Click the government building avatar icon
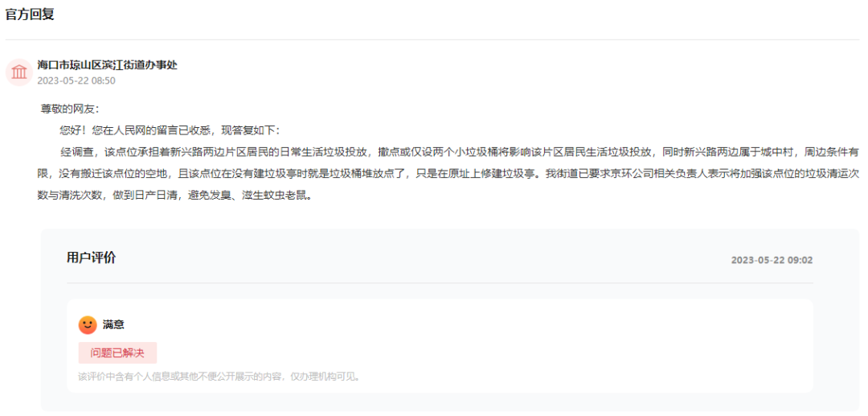Image resolution: width=868 pixels, height=416 pixels. (x=19, y=72)
